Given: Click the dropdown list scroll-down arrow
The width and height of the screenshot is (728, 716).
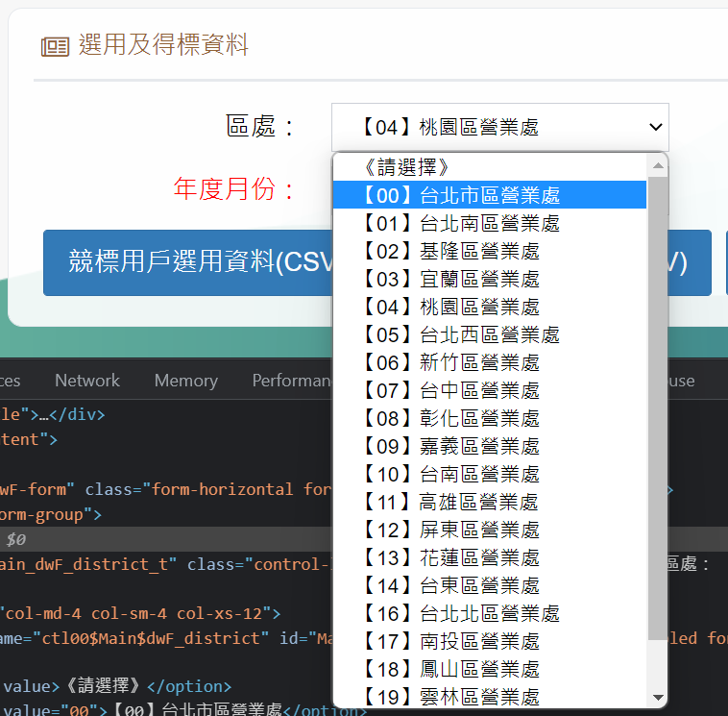Looking at the screenshot, I should 658,697.
